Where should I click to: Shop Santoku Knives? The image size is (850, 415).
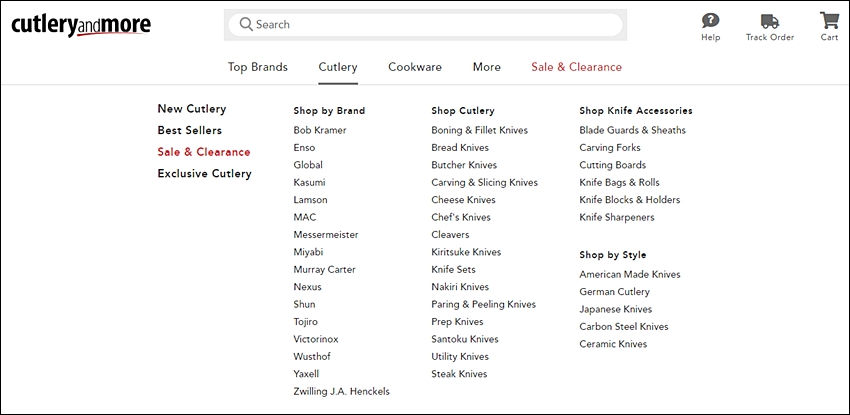pos(465,339)
